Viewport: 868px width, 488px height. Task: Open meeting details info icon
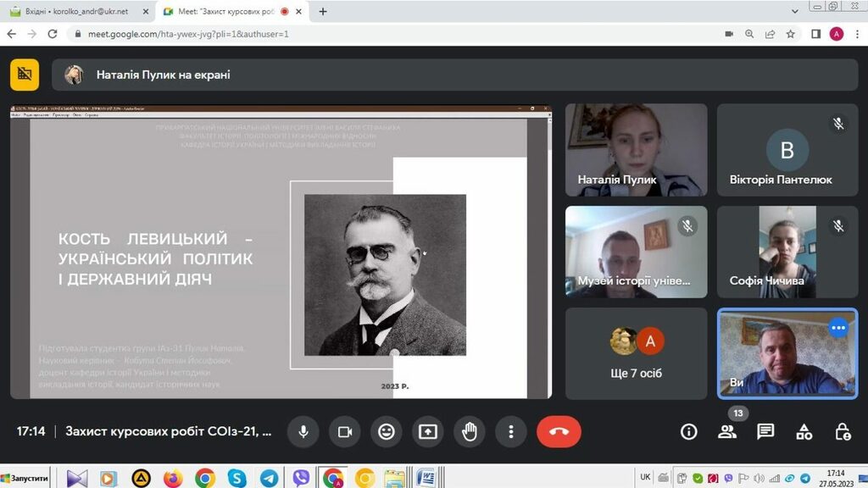688,432
